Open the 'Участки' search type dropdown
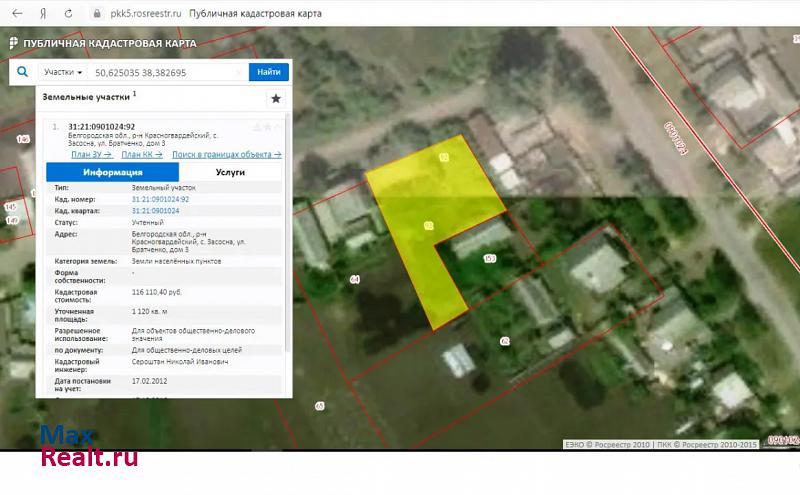 63,72
